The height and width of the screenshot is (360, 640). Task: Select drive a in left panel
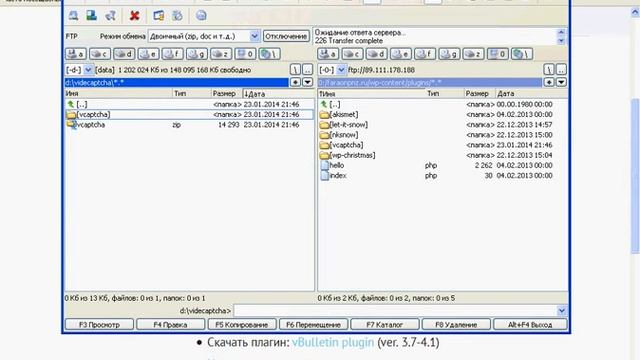coord(76,54)
